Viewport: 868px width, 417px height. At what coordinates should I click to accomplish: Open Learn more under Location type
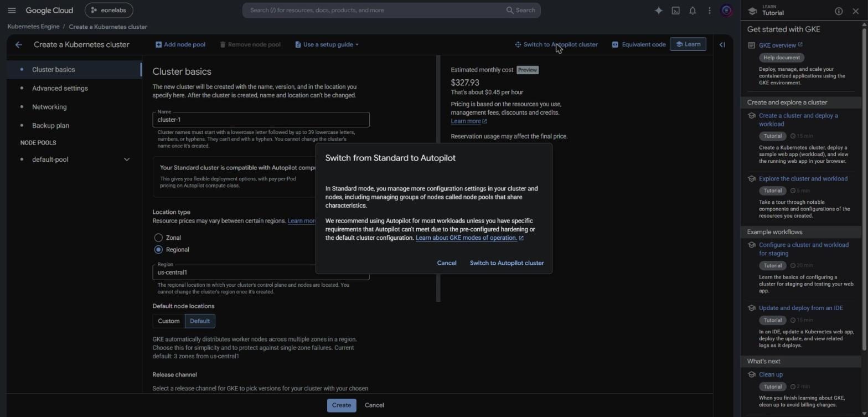301,221
